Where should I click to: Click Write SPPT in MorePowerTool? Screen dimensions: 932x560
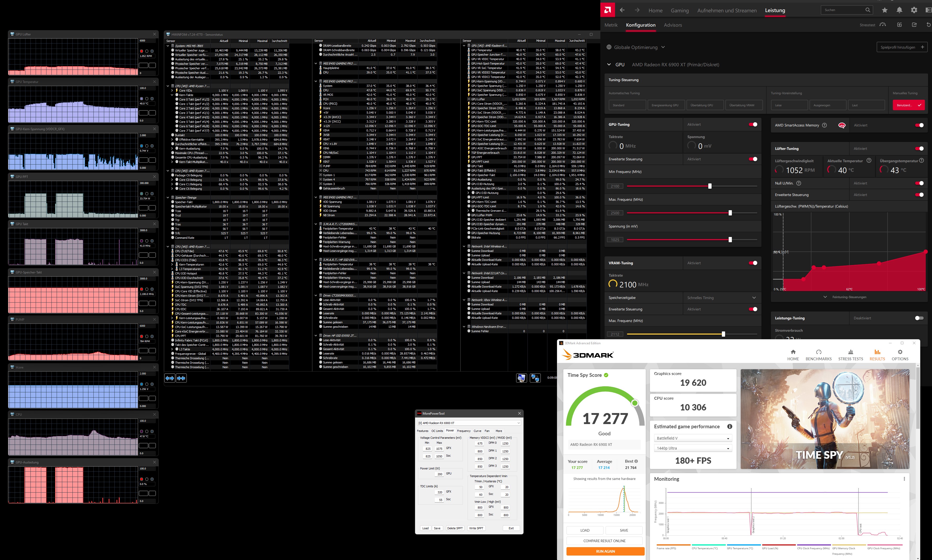pyautogui.click(x=476, y=528)
